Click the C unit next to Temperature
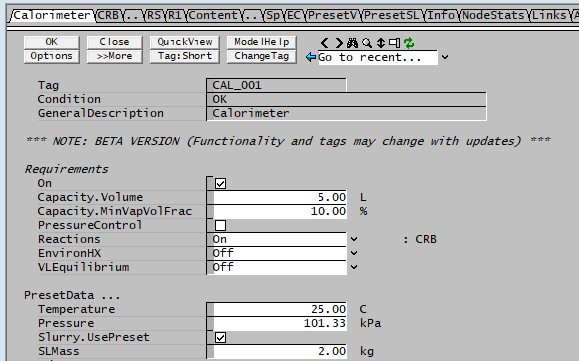The width and height of the screenshot is (579, 361). (x=363, y=309)
